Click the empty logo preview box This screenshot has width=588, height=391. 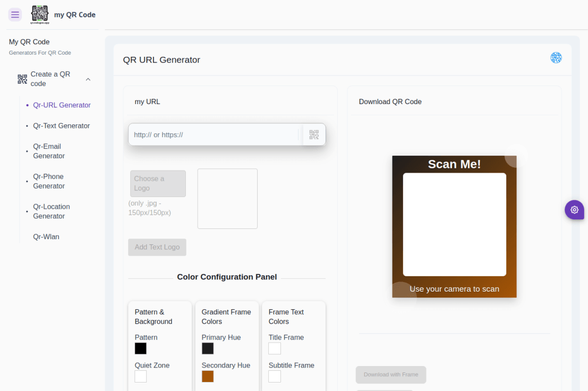(x=228, y=199)
